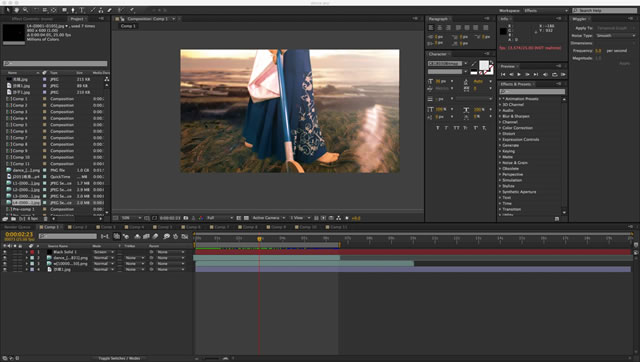The image size is (640, 362).
Task: Select the Clone Stamp tool
Action: click(x=100, y=10)
